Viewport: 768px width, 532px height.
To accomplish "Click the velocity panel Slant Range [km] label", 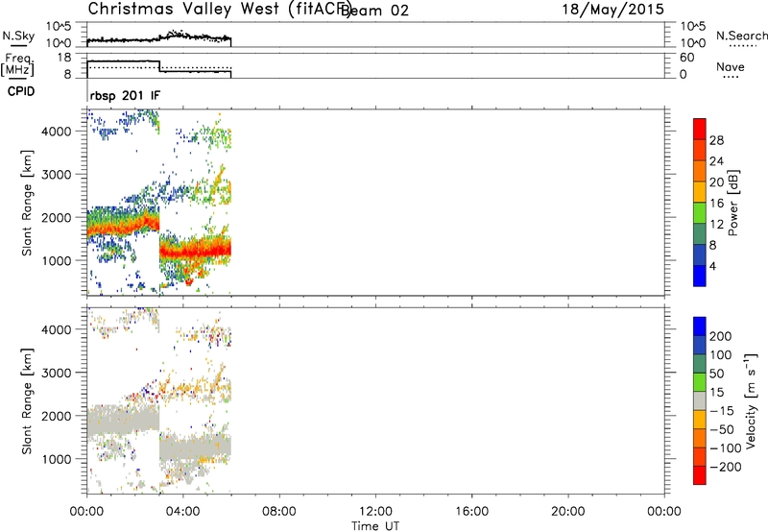I will tap(27, 400).
